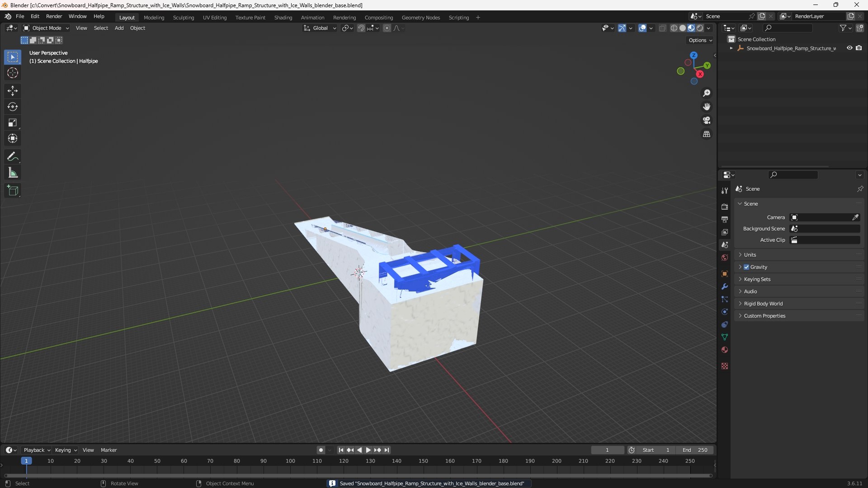Open the World properties tab
This screenshot has height=488, width=868.
point(725,258)
